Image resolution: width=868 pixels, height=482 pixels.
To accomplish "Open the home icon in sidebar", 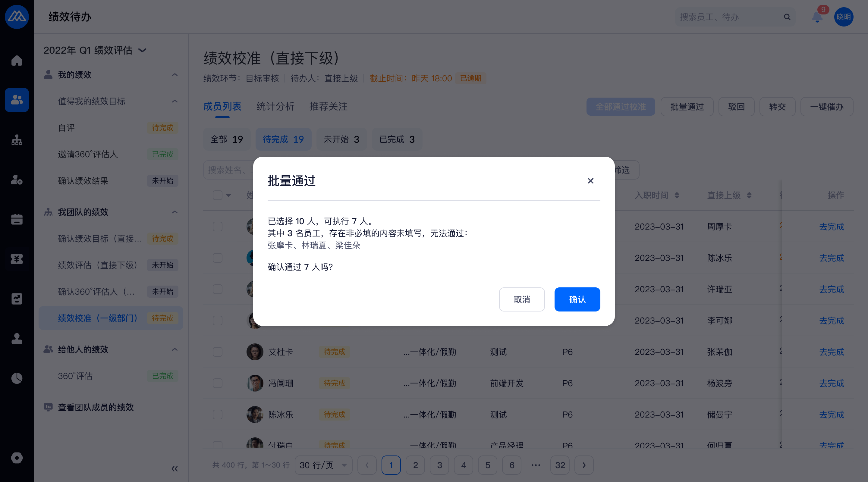I will 17,61.
